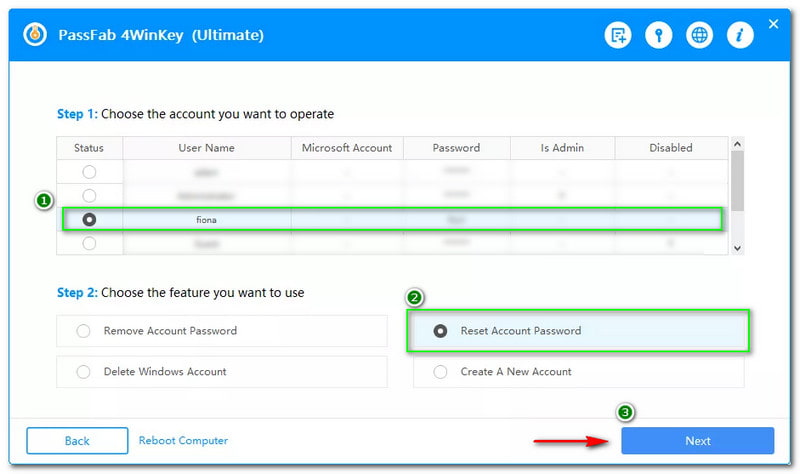Click the key icon in title bar
800x474 pixels.
[659, 36]
